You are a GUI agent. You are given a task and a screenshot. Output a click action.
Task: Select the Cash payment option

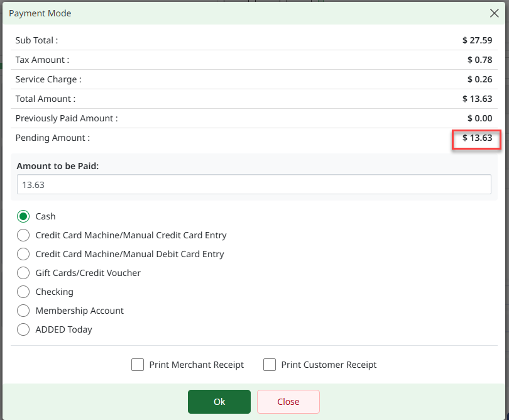[23, 216]
